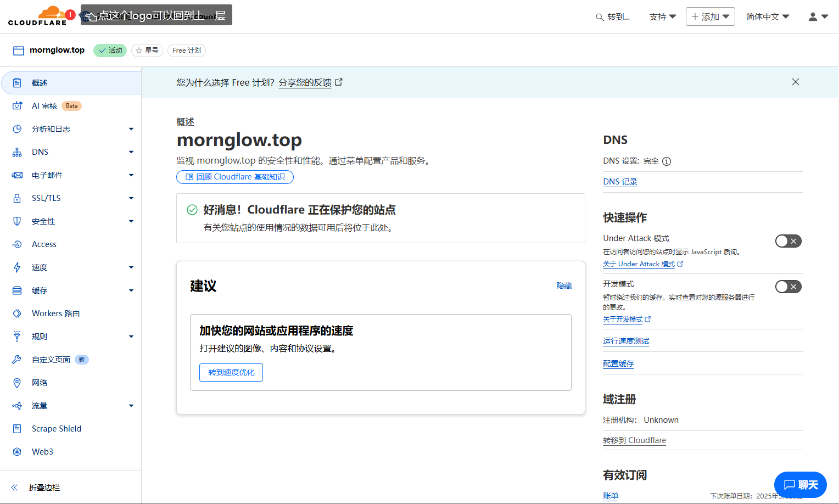Viewport: 839px width, 504px height.
Task: Click the 转到... search field
Action: [x=613, y=17]
